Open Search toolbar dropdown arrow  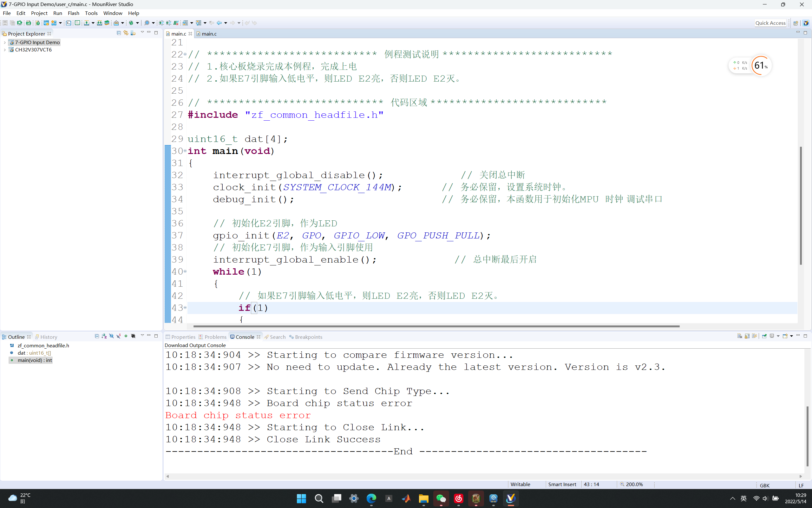point(153,23)
